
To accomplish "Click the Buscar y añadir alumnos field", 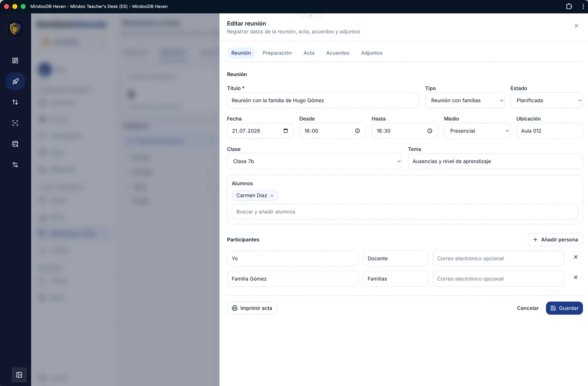I will 405,212.
